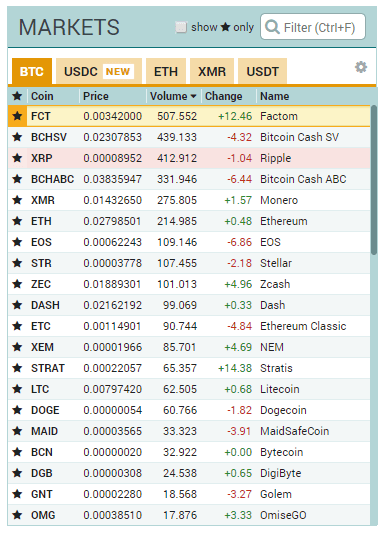Image resolution: width=386 pixels, height=534 pixels.
Task: Click the FCT price 0.00342000
Action: pos(112,116)
